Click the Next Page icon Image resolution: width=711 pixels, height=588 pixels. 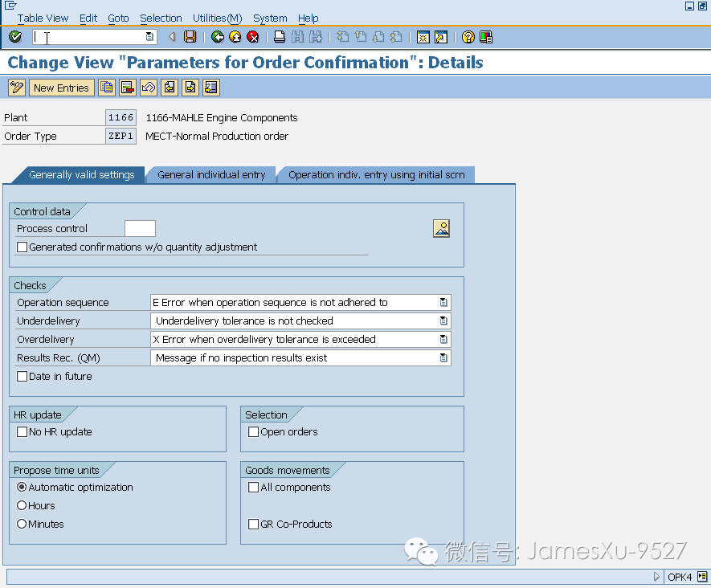click(378, 37)
